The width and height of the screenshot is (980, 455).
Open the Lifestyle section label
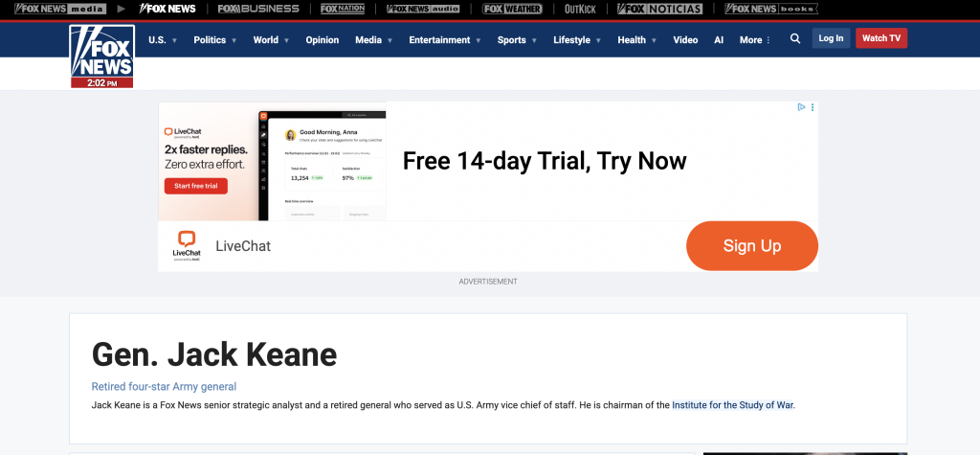571,39
